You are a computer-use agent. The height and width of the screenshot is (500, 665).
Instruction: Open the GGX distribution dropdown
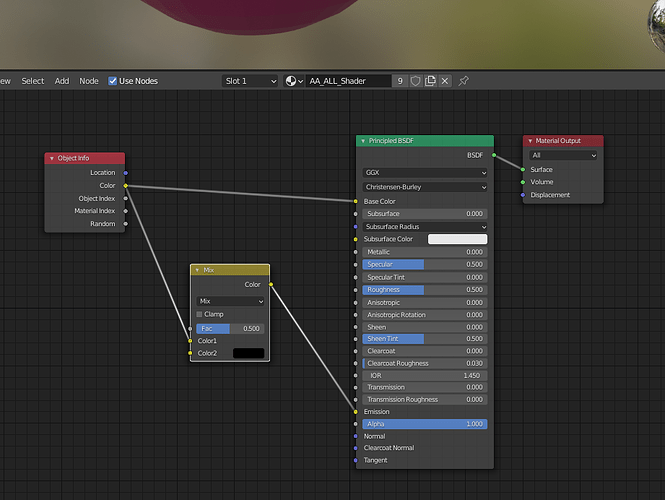click(x=425, y=173)
